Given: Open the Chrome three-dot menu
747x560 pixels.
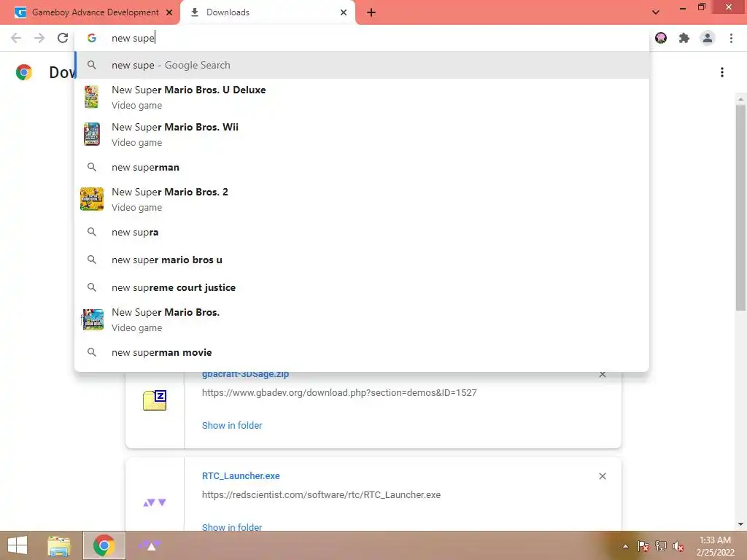Looking at the screenshot, I should coord(731,38).
